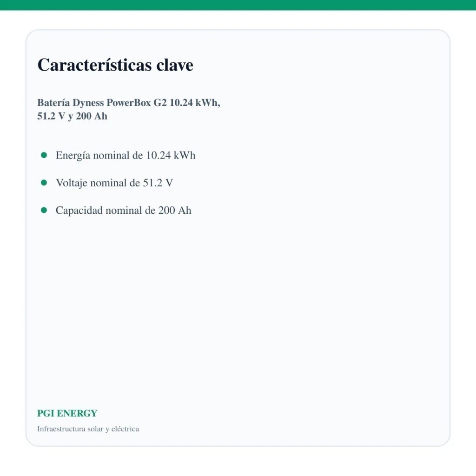Click the green bullet beside Capacidad nominal
Image resolution: width=476 pixels, height=476 pixels.
point(44,210)
